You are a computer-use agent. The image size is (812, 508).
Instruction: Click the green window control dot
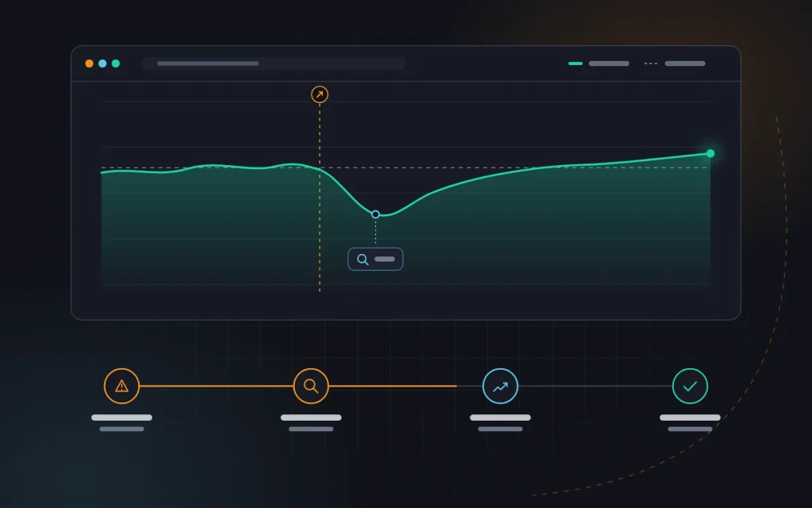pos(116,63)
